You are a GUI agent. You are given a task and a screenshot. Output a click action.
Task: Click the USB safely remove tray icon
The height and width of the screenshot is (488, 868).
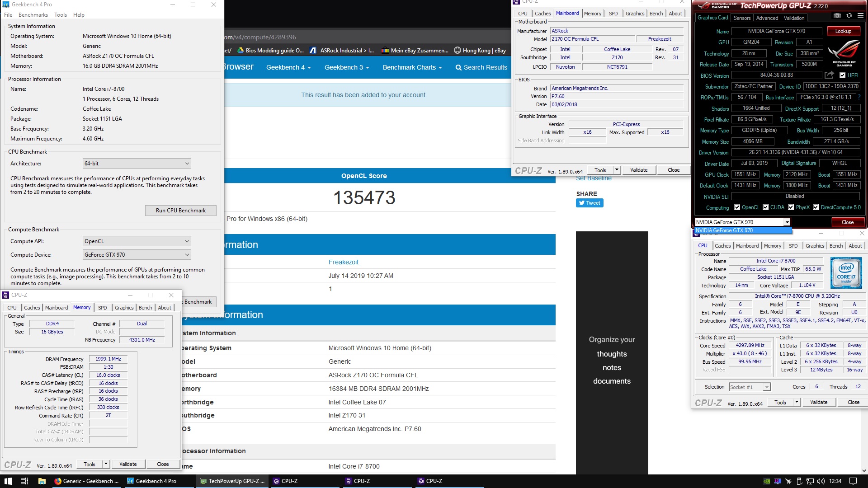click(x=799, y=481)
